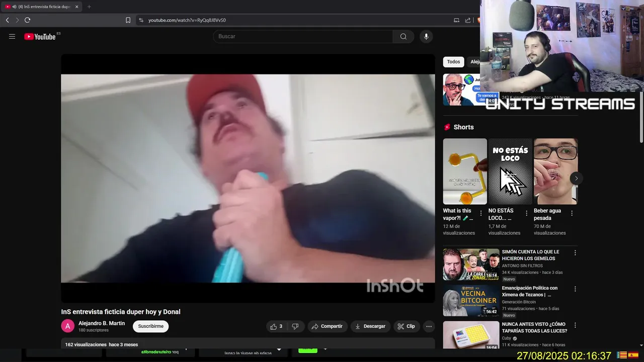Screen dimensions: 644x362
Task: Click the video player to pause
Action: tap(248, 178)
